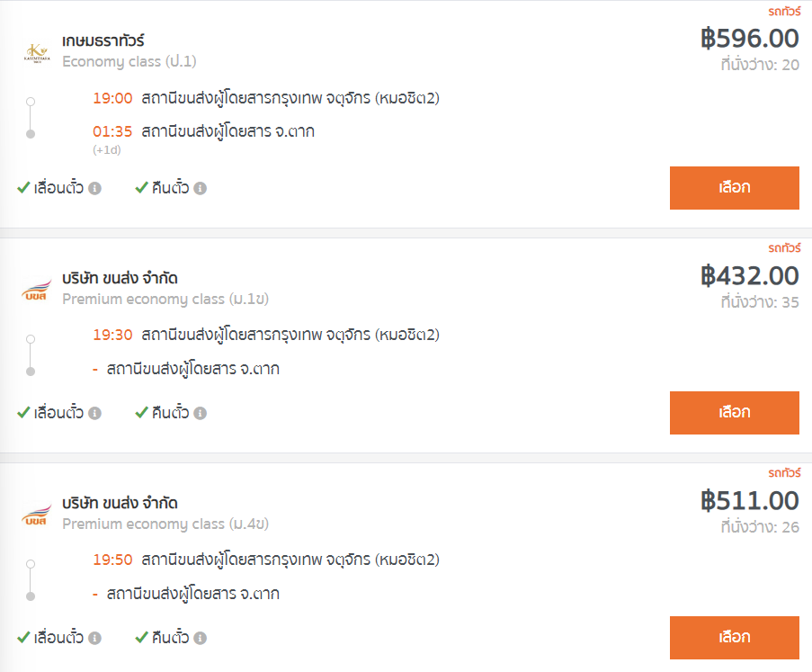The width and height of the screenshot is (812, 672).
Task: Click the คืนตั๋ว label on 19:50 trip
Action: pyautogui.click(x=170, y=638)
